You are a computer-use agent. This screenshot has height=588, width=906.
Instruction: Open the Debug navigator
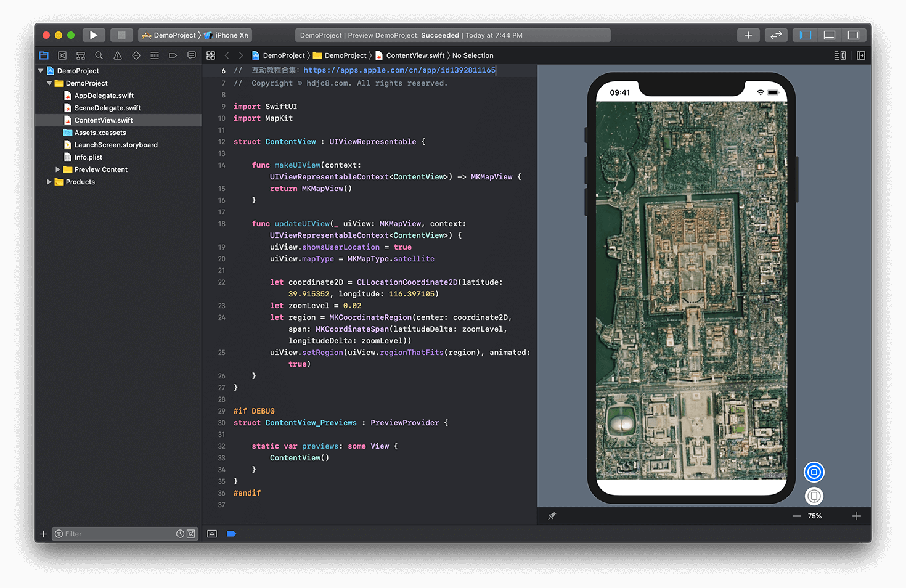point(155,55)
